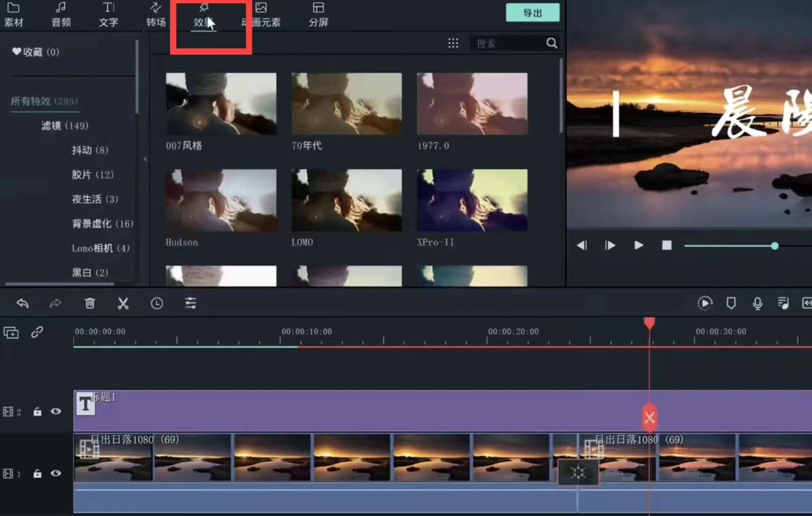The image size is (812, 516).
Task: Click the preview progress slider handle
Action: [775, 246]
